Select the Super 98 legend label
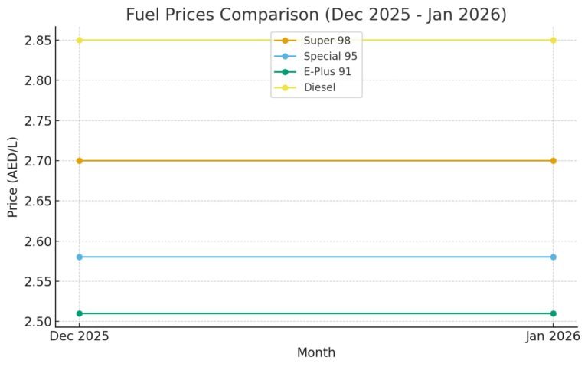The width and height of the screenshot is (588, 367). tap(324, 40)
